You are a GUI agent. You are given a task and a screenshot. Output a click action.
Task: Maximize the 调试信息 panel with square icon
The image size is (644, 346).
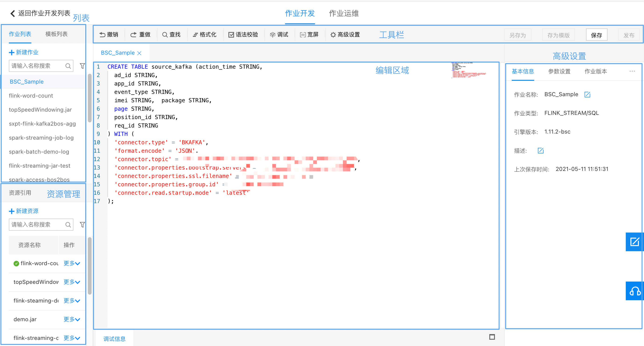tap(492, 337)
